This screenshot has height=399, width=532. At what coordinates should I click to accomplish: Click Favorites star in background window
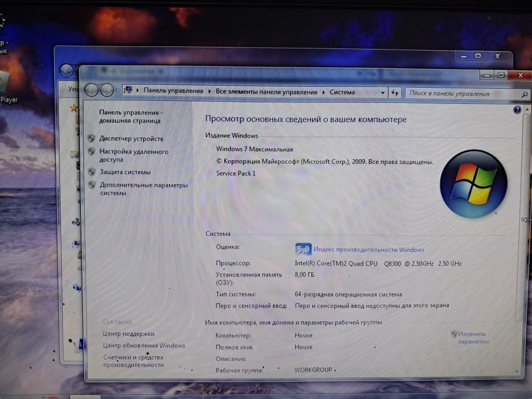coord(74,108)
